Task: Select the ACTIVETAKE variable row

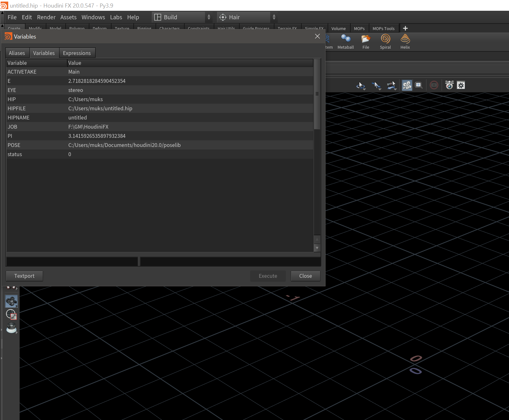Action: (160, 72)
